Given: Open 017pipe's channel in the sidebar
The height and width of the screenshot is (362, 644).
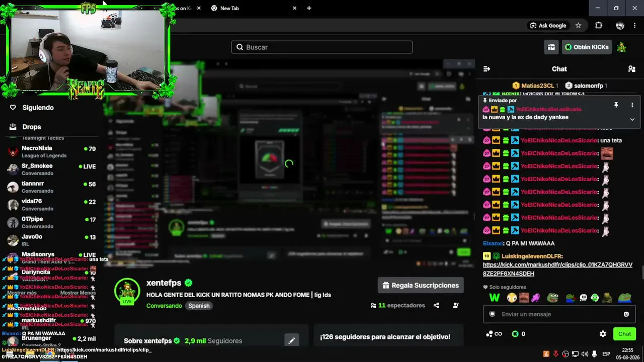Looking at the screenshot, I should pyautogui.click(x=50, y=222).
